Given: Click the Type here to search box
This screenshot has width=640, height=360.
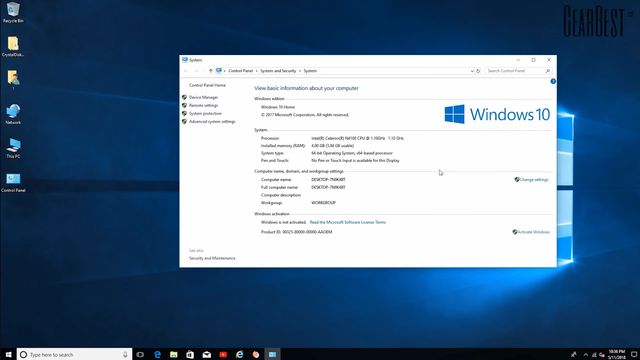Looking at the screenshot, I should pyautogui.click(x=75, y=355).
